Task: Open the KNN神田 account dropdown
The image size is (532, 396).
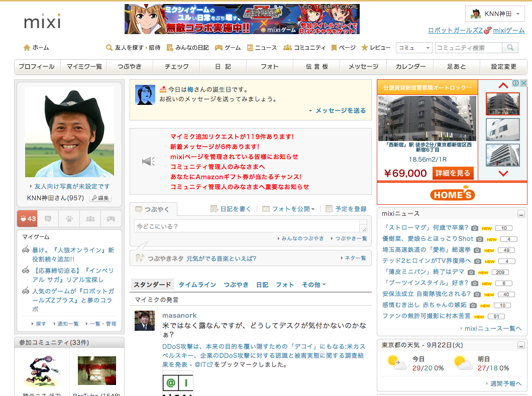Action: (495, 14)
